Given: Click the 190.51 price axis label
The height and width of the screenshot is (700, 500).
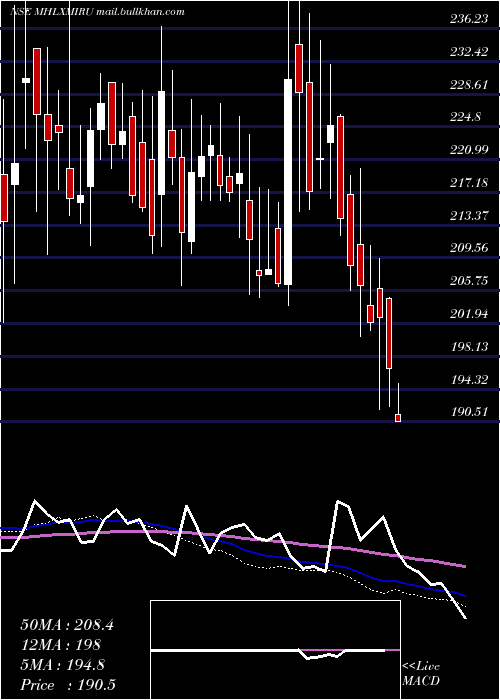Looking at the screenshot, I should (x=469, y=412).
